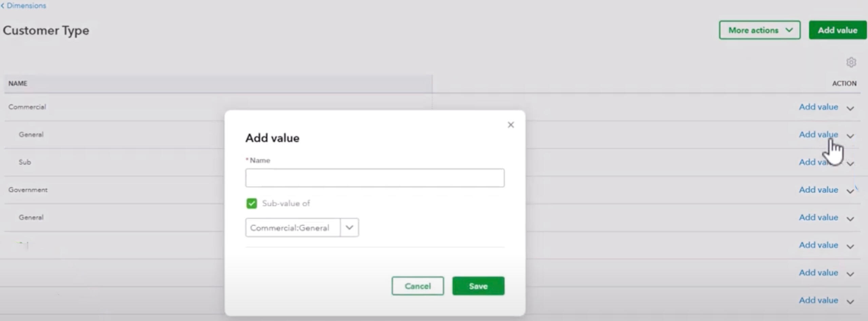This screenshot has height=321, width=868.
Task: Select the Commercial row name
Action: [x=27, y=107]
